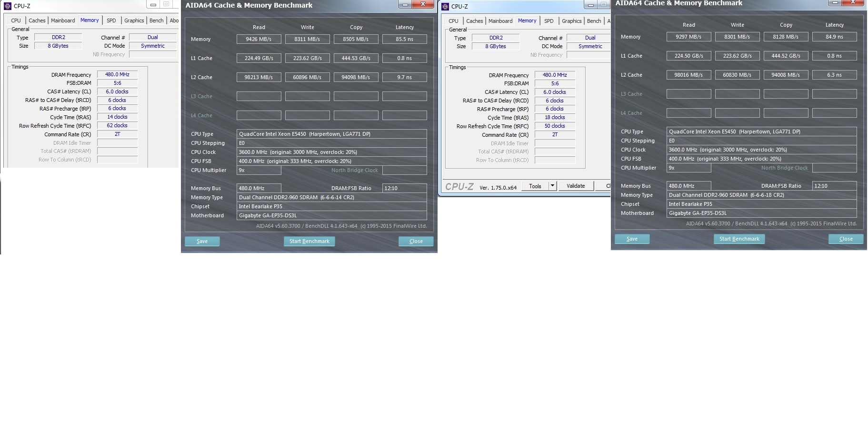868x446 pixels.
Task: Click the Tools button in CPU-Z
Action: coord(535,186)
